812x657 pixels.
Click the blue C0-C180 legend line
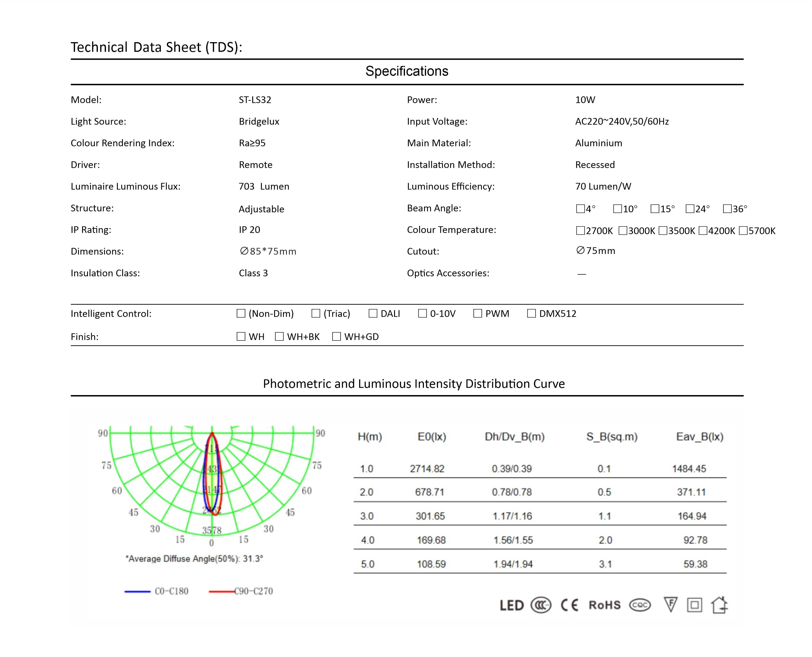(137, 591)
